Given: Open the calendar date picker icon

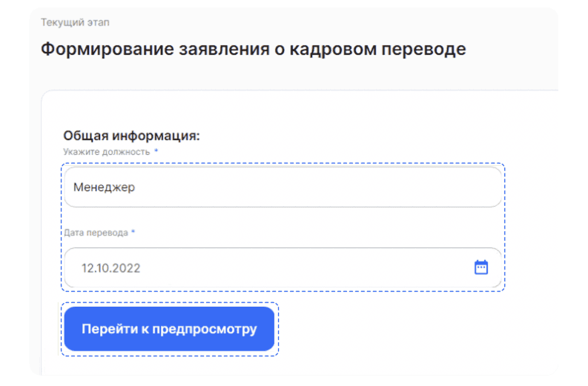Looking at the screenshot, I should point(481,267).
